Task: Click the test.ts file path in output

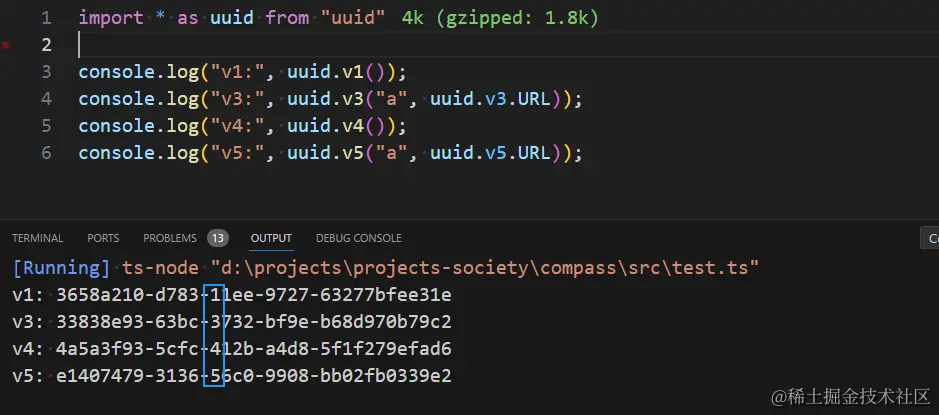Action: tap(484, 268)
